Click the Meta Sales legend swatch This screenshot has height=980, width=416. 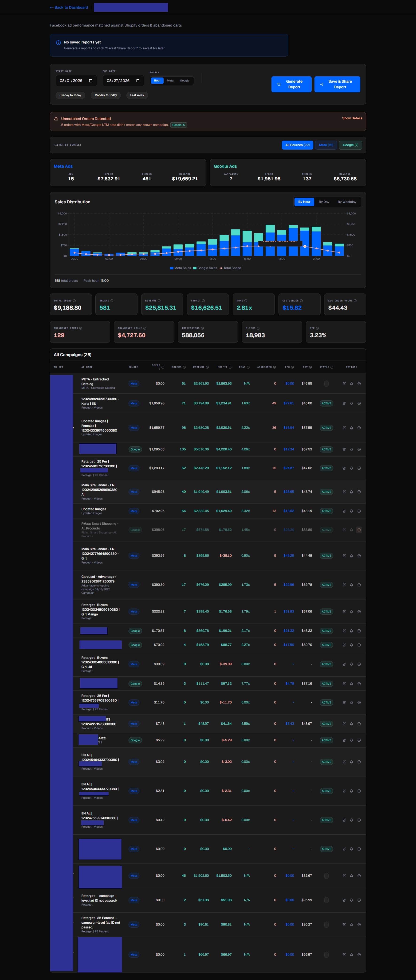(172, 268)
